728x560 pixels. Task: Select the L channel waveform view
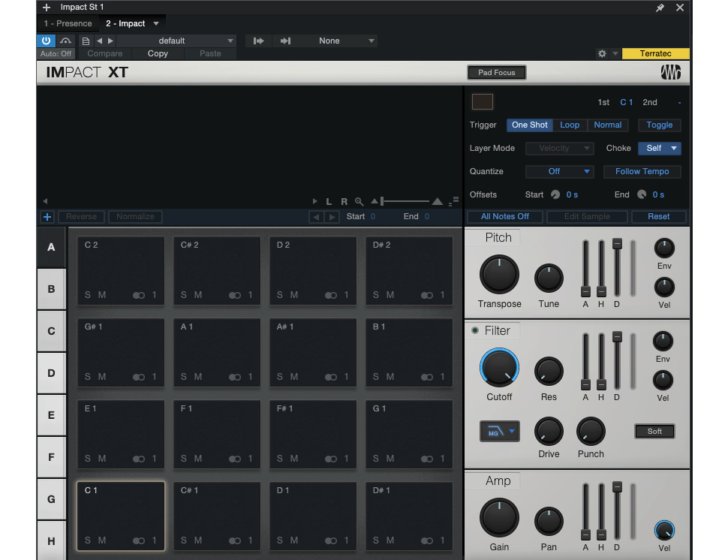(329, 201)
